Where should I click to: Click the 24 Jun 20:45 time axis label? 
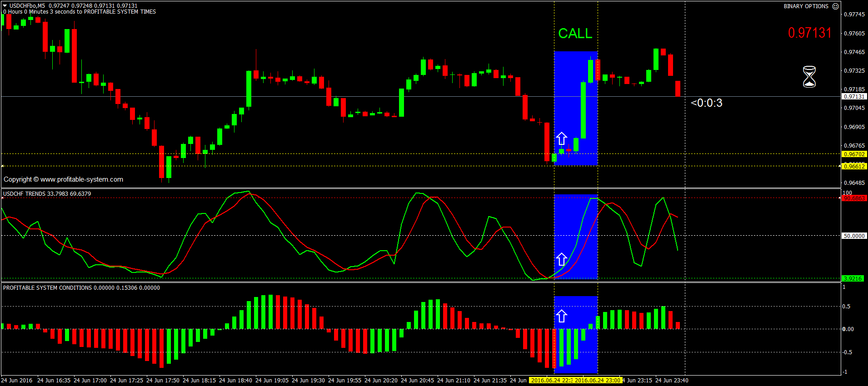coord(417,381)
